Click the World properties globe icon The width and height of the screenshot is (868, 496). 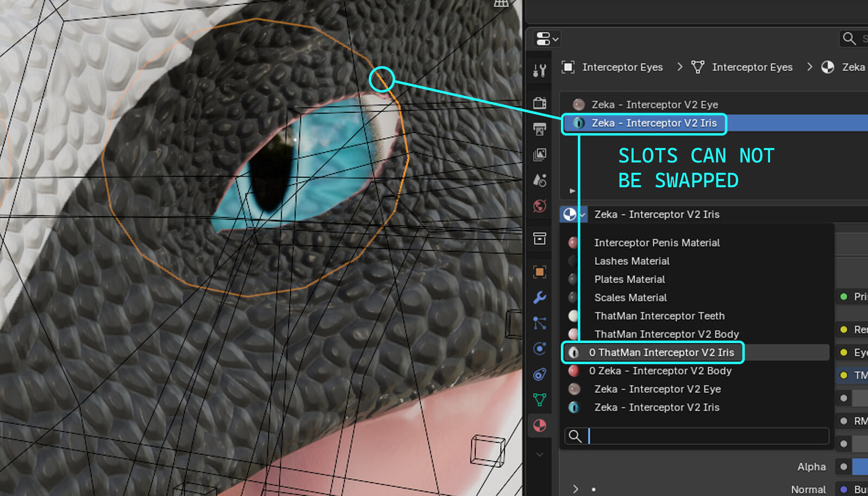540,206
